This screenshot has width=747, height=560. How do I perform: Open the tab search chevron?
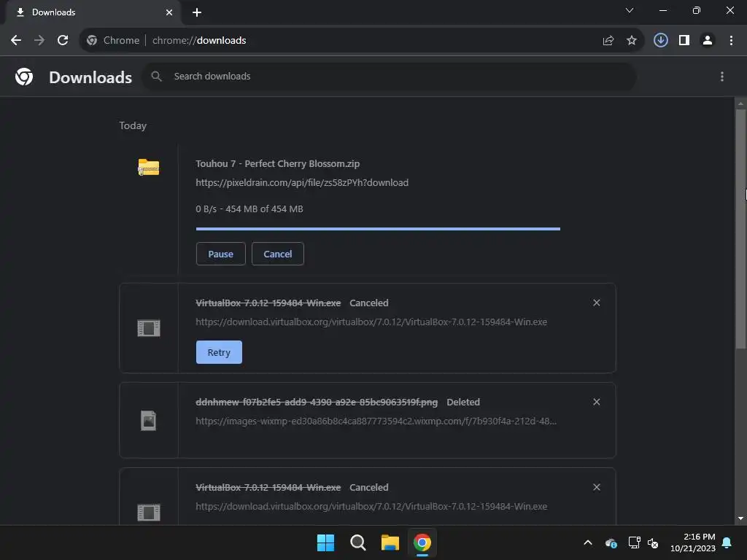point(630,10)
